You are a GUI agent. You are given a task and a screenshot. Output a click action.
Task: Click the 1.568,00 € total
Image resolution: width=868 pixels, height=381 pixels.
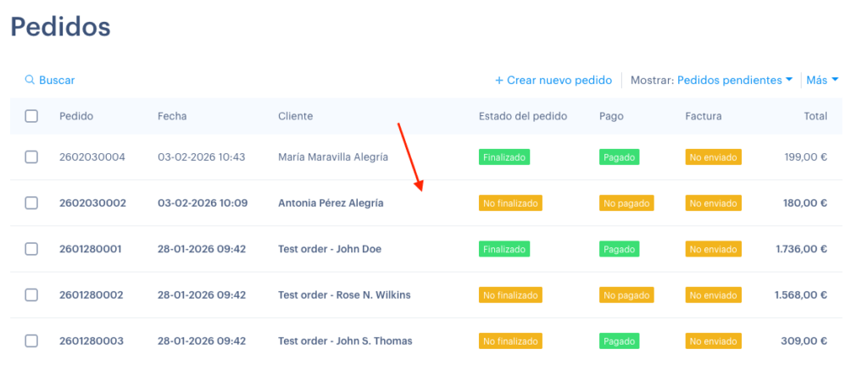801,295
